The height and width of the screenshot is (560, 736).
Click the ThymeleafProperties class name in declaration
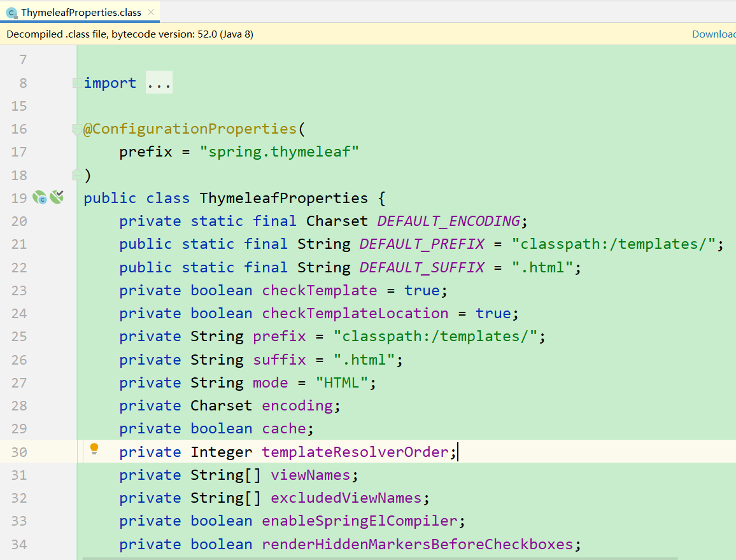coord(283,198)
